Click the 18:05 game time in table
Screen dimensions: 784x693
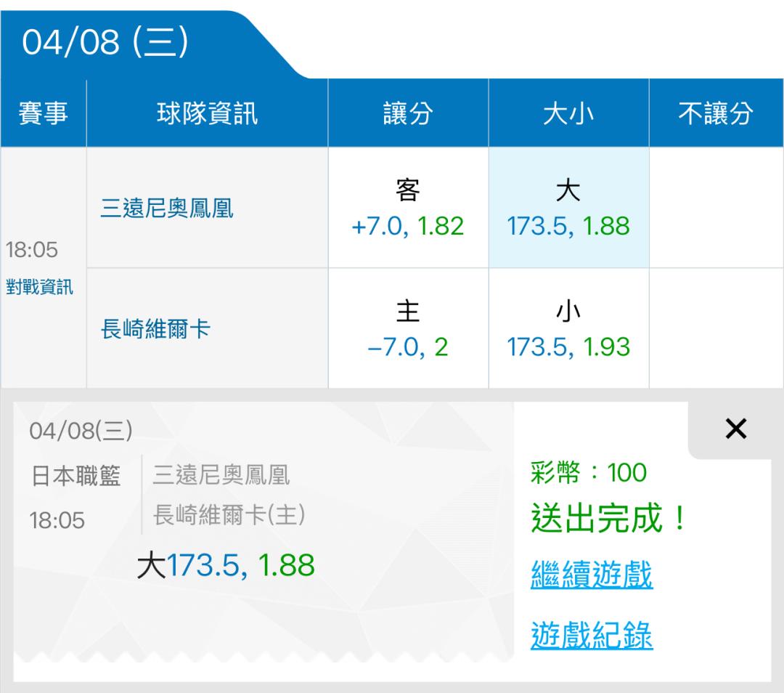pyautogui.click(x=32, y=251)
